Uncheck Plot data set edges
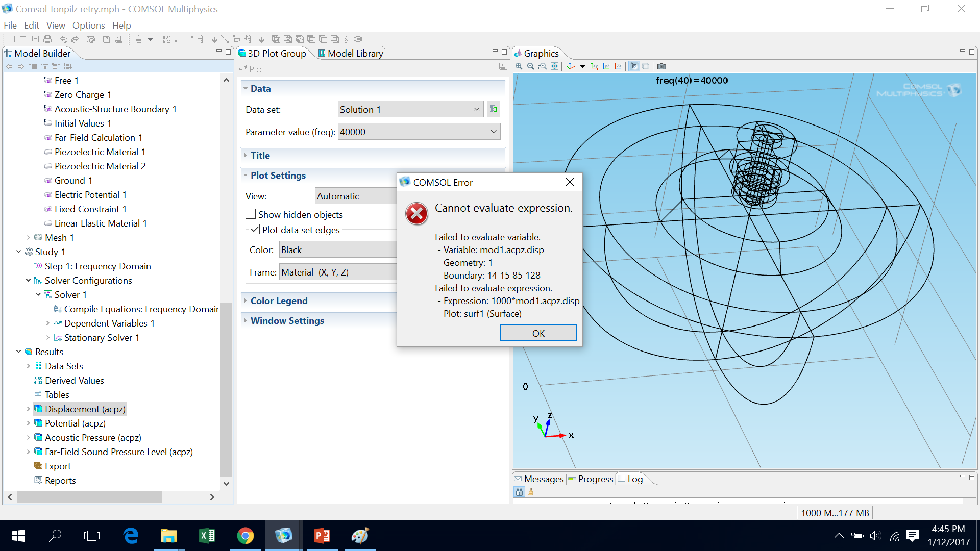 pyautogui.click(x=254, y=230)
